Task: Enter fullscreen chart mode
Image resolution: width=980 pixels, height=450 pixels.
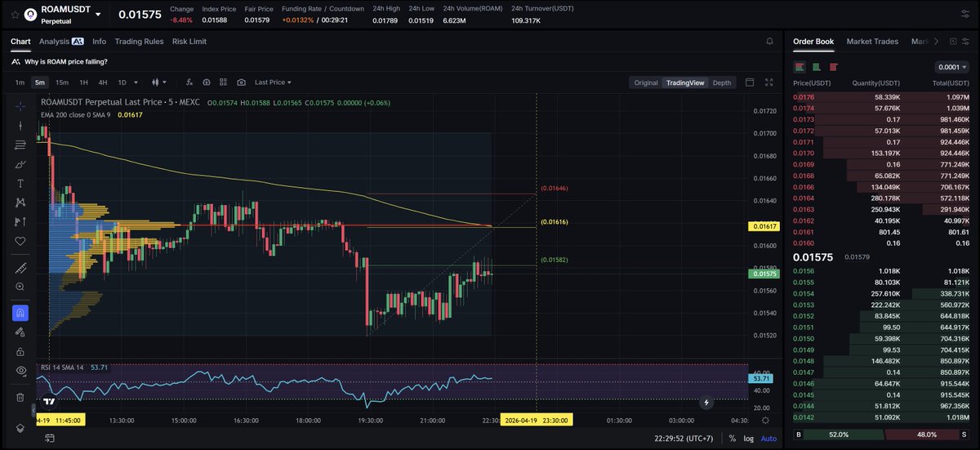Action: click(x=768, y=82)
